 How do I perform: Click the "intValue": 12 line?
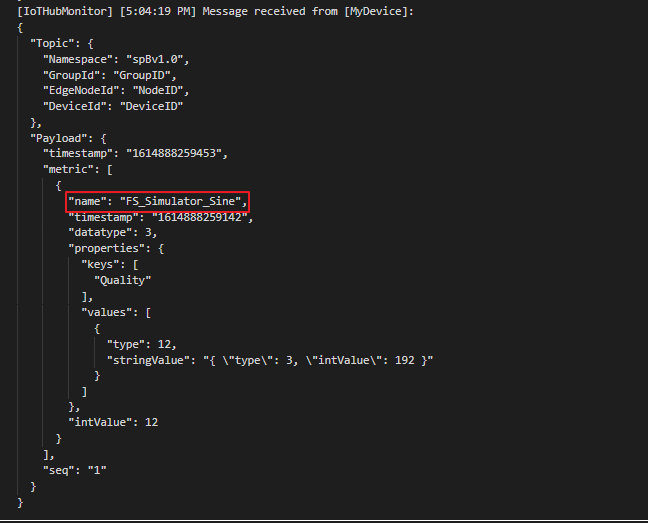coord(113,422)
